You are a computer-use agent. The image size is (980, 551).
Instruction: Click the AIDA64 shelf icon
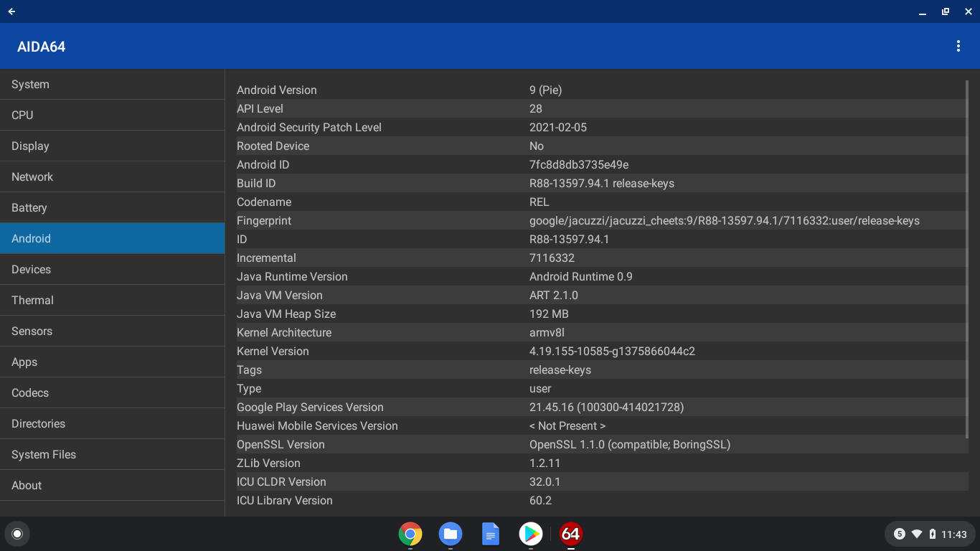(571, 534)
